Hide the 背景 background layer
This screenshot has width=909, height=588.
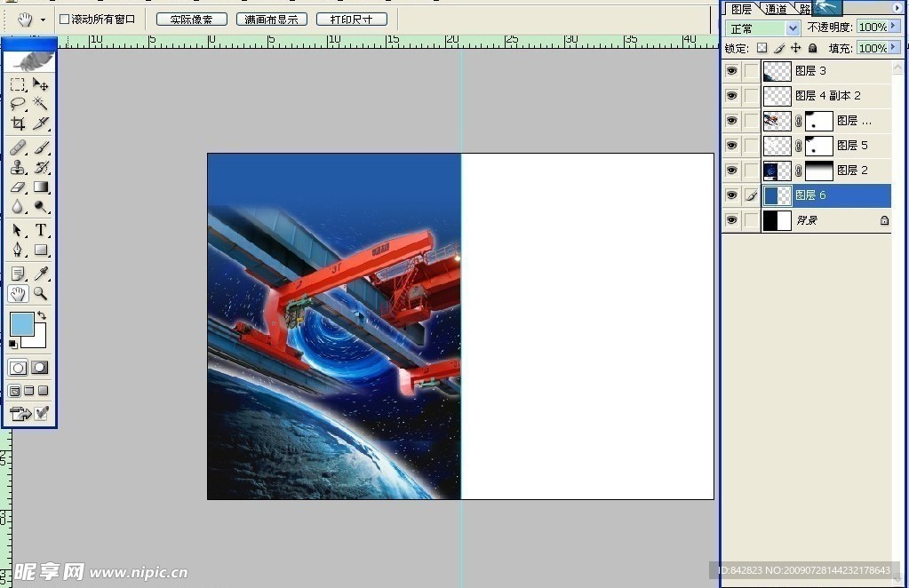click(731, 220)
